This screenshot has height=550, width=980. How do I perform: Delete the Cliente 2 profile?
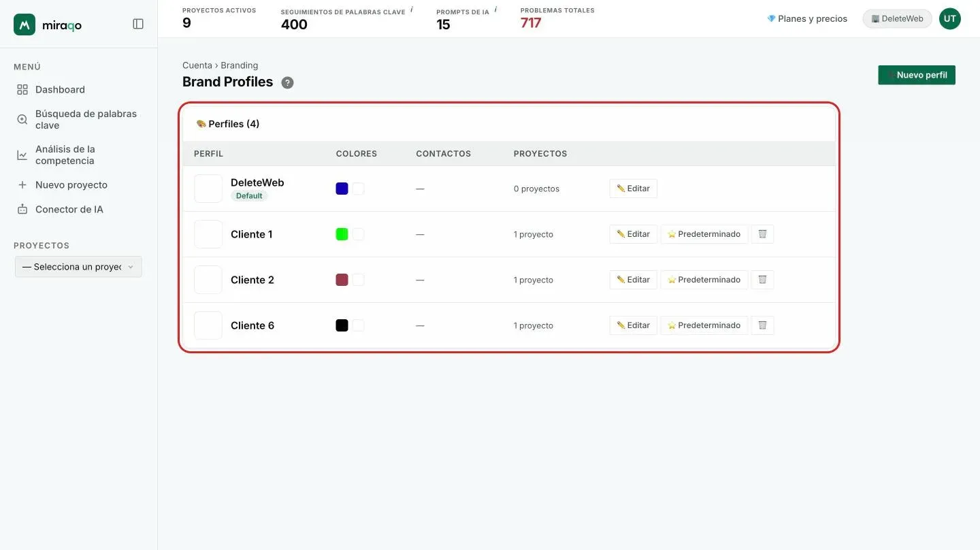(762, 280)
